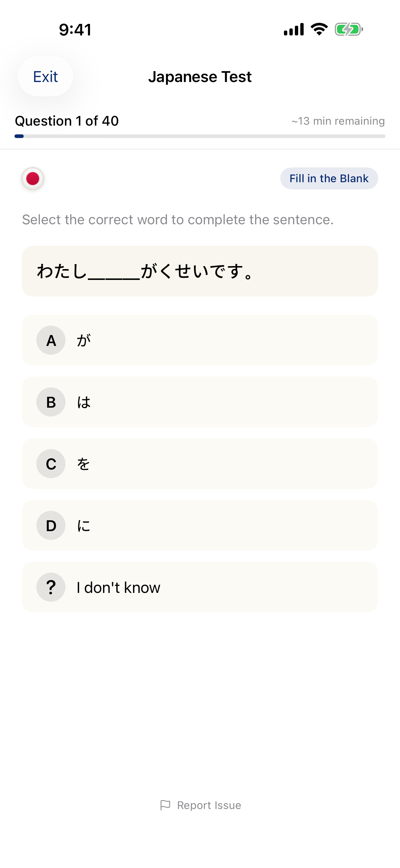Click the circled letter C badge
This screenshot has height=868, width=400.
pyautogui.click(x=51, y=464)
